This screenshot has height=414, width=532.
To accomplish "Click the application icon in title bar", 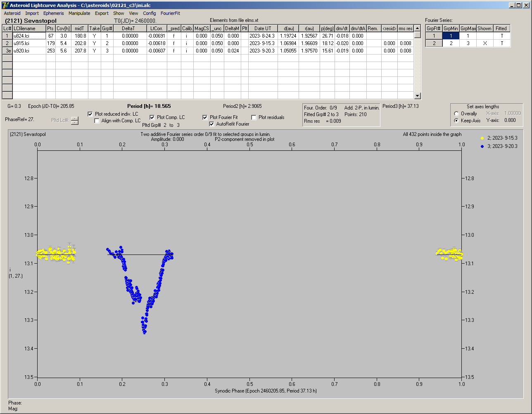I will [x=6, y=5].
